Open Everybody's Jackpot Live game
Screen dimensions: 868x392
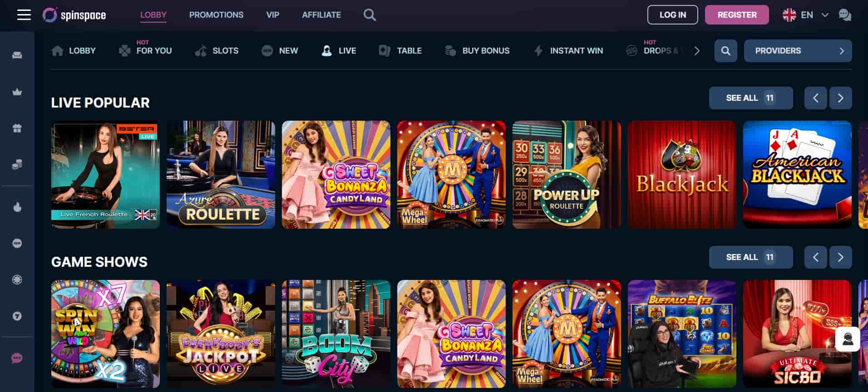pos(221,334)
